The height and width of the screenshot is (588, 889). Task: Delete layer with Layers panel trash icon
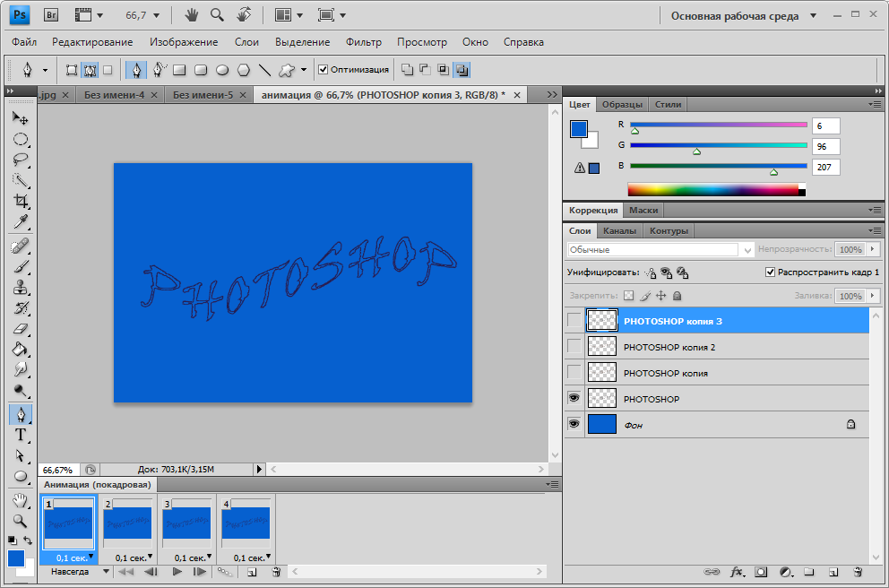pos(858,572)
